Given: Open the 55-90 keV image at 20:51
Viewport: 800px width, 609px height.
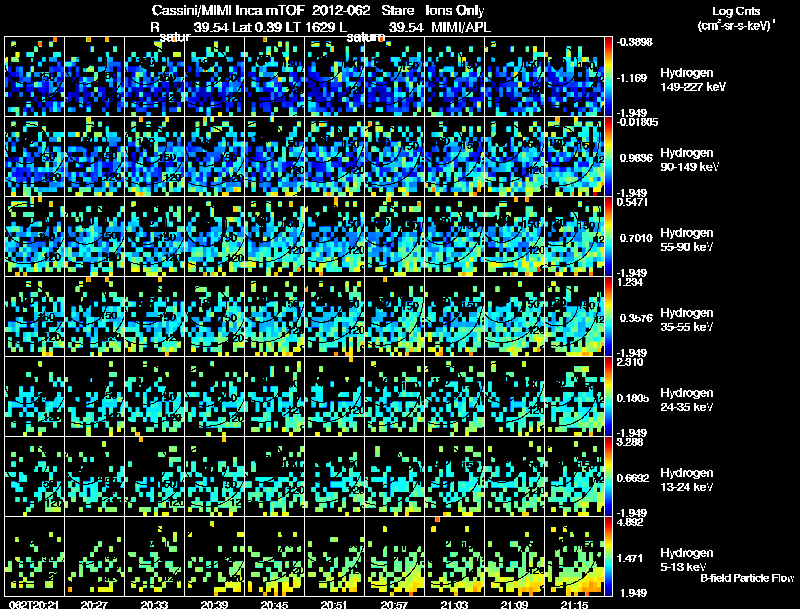Looking at the screenshot, I should tap(335, 236).
